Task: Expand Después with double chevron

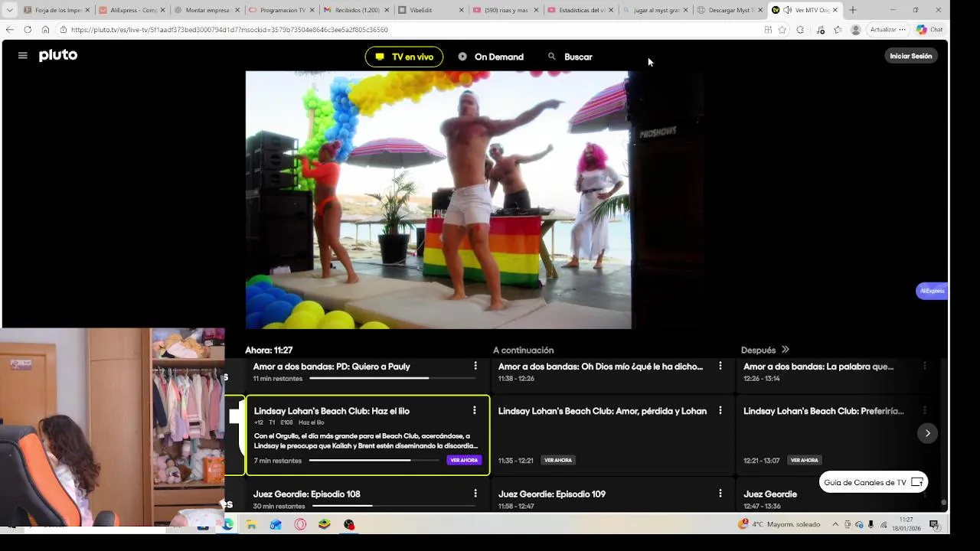Action: pyautogui.click(x=785, y=350)
